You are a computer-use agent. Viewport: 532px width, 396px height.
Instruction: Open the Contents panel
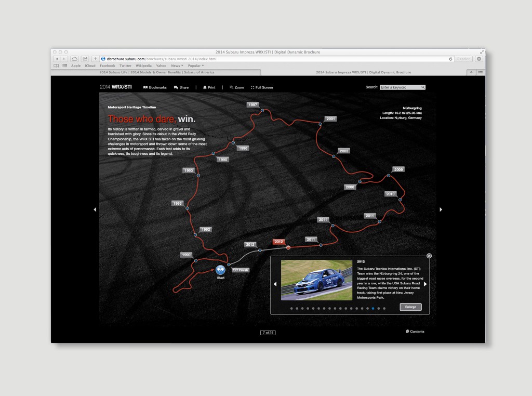415,332
